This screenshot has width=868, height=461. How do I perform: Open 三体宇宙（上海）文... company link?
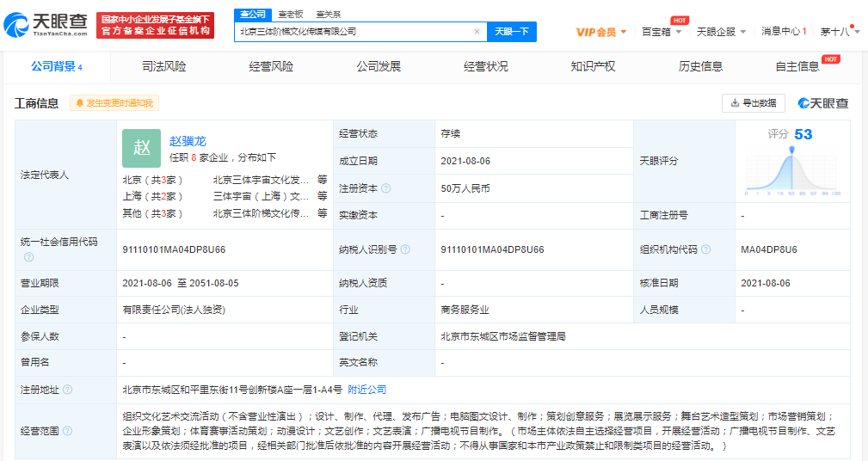coord(261,196)
